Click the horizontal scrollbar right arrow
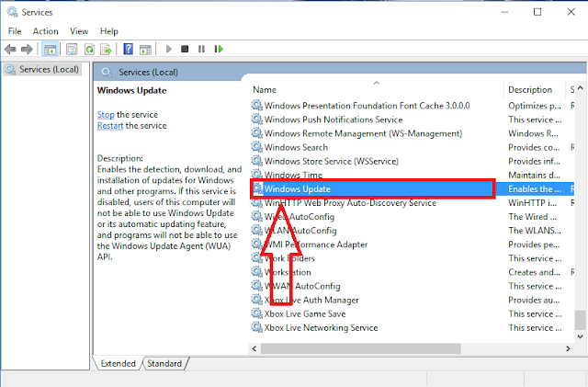 tap(568, 348)
